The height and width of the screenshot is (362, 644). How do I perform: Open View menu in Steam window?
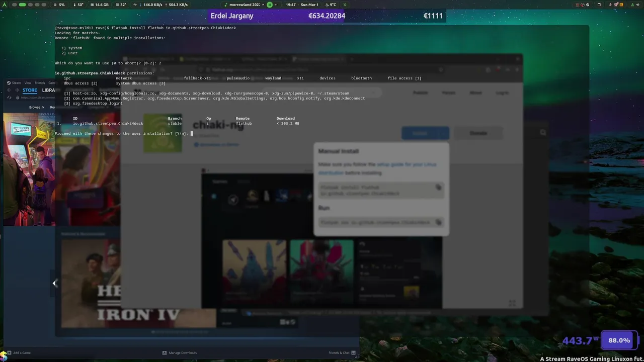click(28, 83)
